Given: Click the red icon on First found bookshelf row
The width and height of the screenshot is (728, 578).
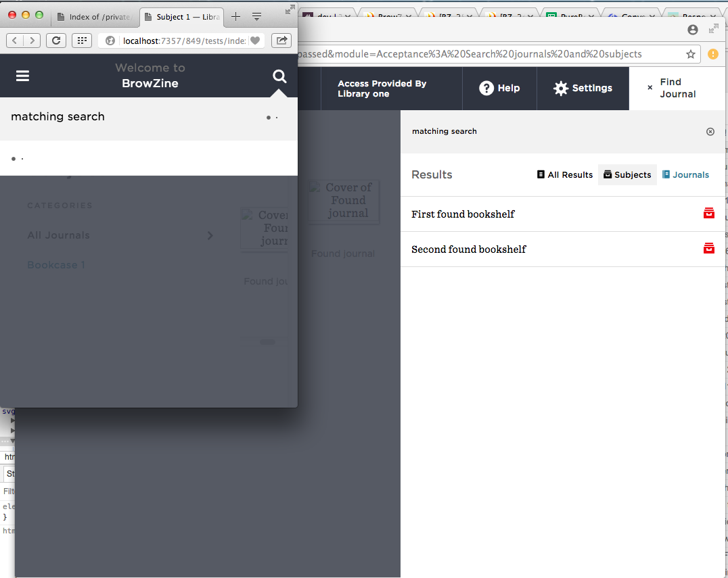Looking at the screenshot, I should click(x=709, y=213).
